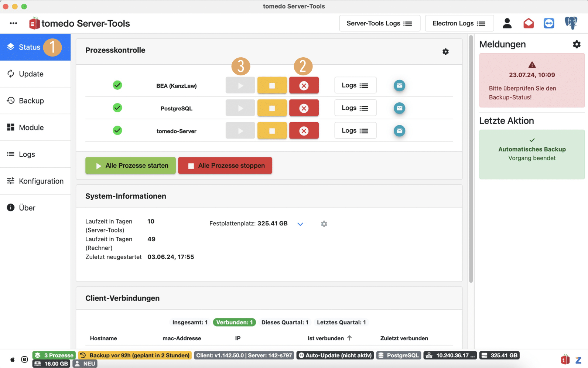This screenshot has height=368, width=588.
Task: Send BEA (KanzLaw) logs via mail icon
Action: pyautogui.click(x=399, y=85)
